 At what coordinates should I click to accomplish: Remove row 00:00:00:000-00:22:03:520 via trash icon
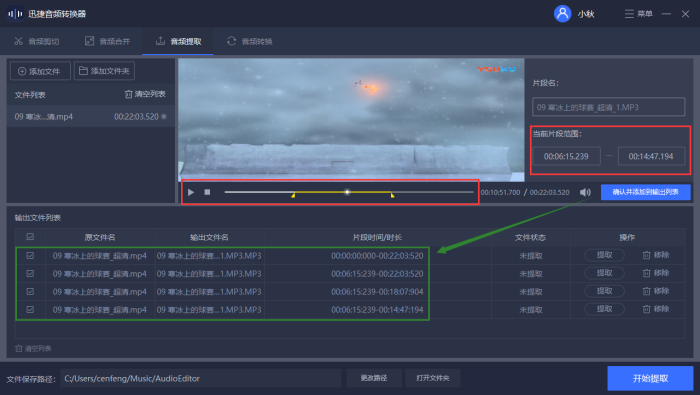pyautogui.click(x=646, y=255)
